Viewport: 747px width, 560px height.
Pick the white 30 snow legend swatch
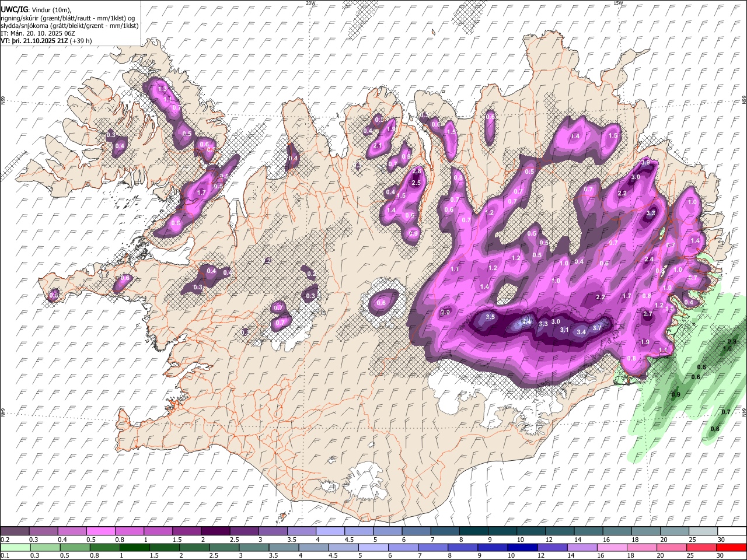[x=732, y=531]
